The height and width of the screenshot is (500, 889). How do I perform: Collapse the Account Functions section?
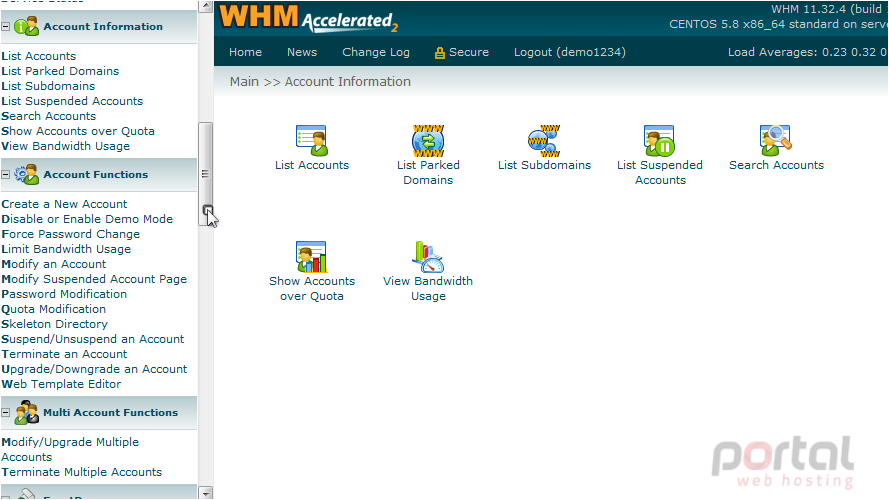pos(6,175)
